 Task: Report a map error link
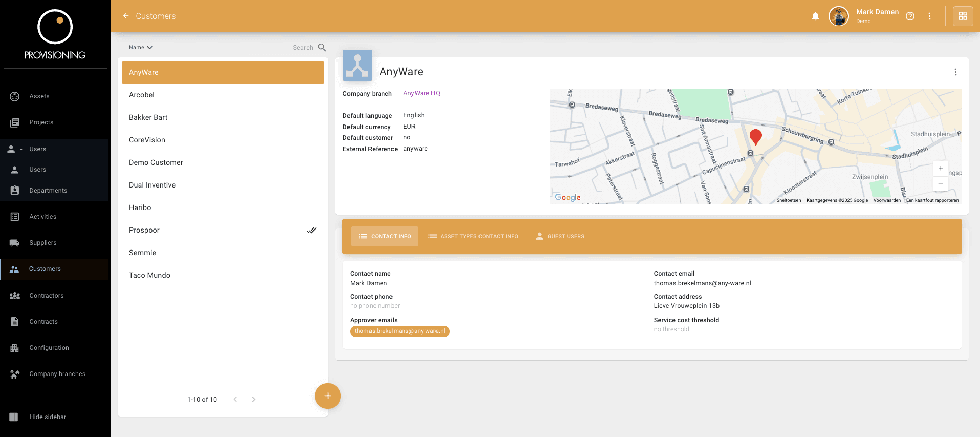click(x=932, y=200)
